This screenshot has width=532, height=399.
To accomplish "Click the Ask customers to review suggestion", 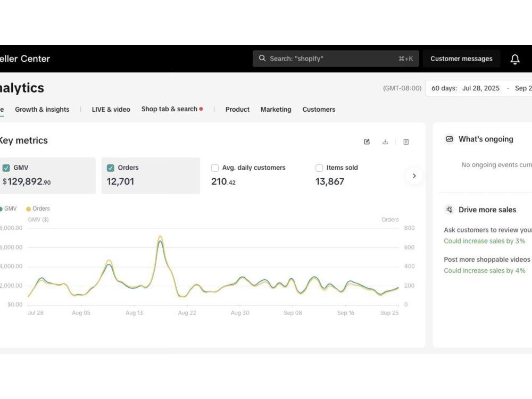I will click(x=488, y=230).
